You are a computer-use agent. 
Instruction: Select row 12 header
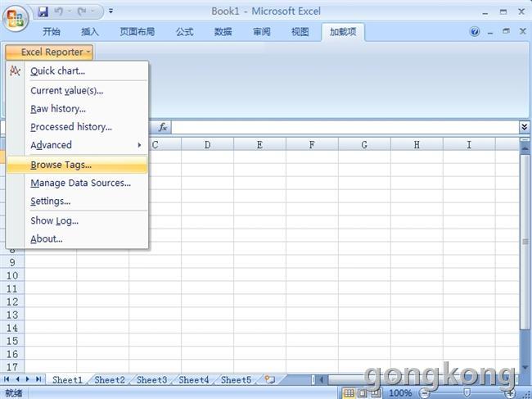pos(12,302)
